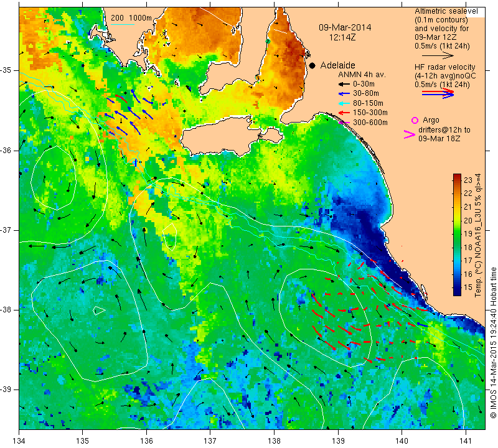Click the '150-300m' legend label
498x448 pixels.
tap(370, 113)
